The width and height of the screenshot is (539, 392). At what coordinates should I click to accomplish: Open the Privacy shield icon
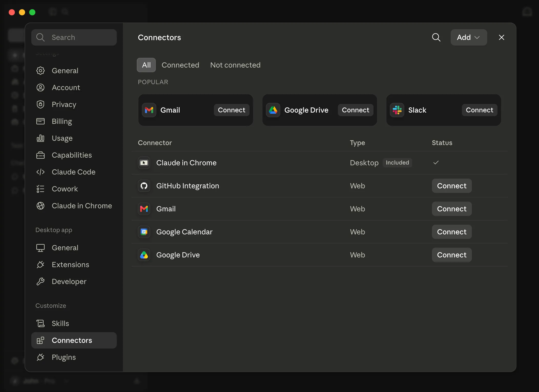tap(40, 104)
